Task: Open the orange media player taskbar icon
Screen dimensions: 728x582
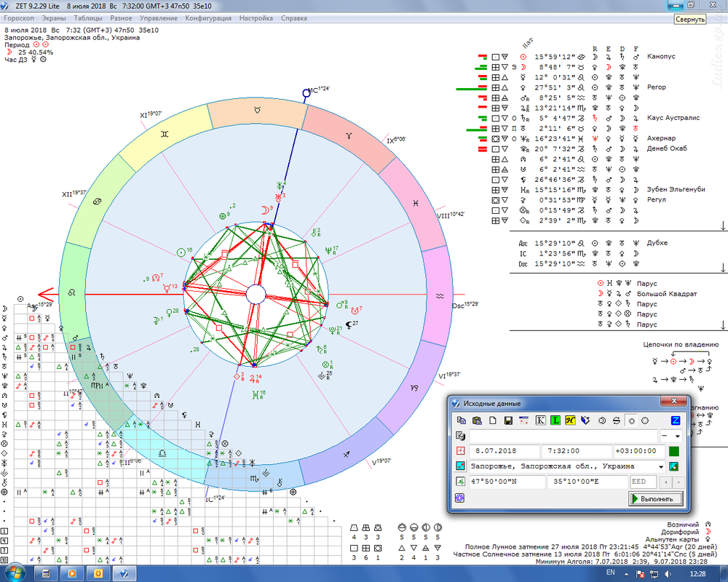Action: (x=72, y=574)
